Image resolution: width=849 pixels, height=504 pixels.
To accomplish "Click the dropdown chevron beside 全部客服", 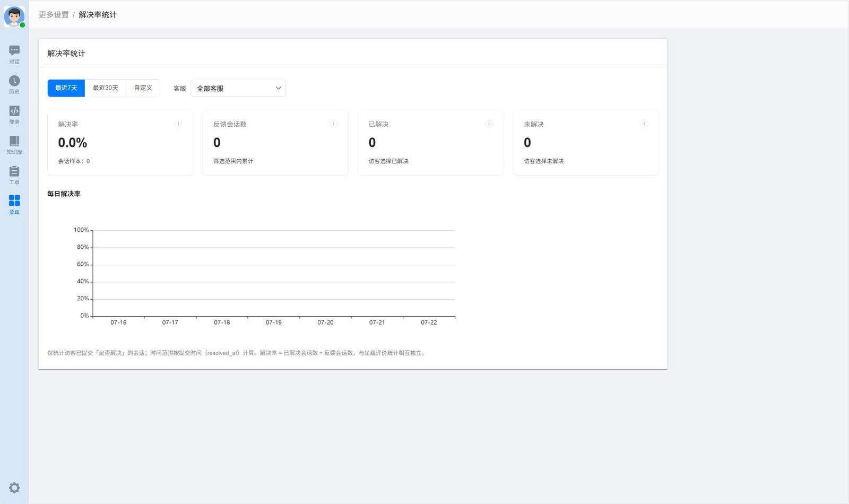I will pyautogui.click(x=278, y=88).
